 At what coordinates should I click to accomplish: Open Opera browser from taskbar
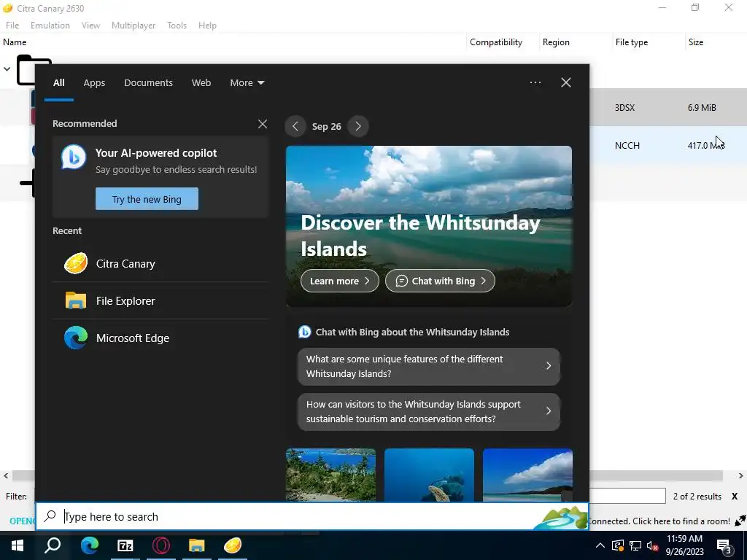161,545
